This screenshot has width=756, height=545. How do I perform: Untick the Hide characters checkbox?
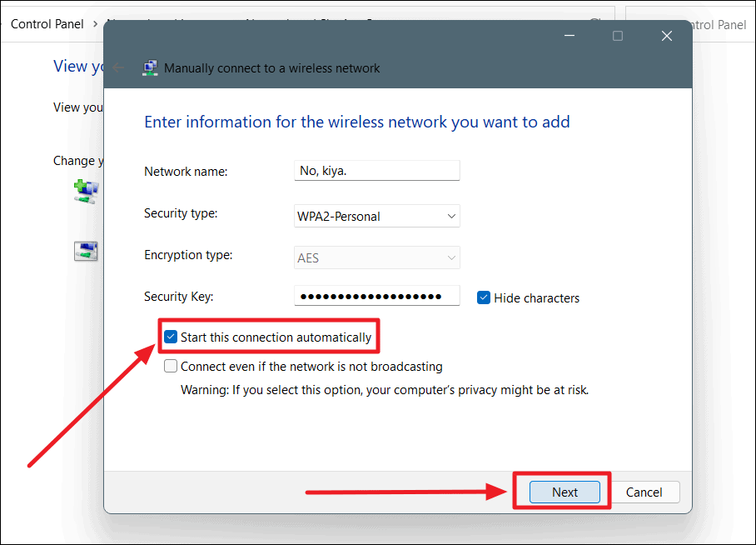point(484,297)
